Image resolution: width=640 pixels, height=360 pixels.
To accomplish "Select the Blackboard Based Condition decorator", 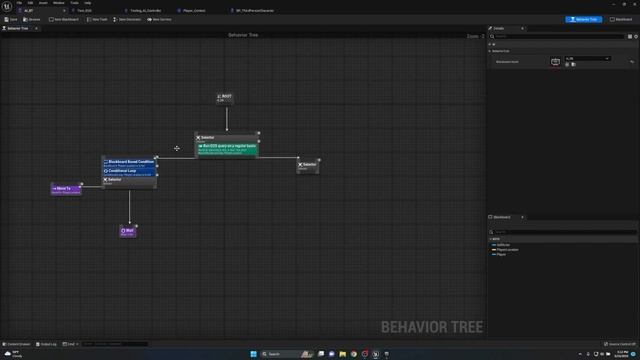I will click(x=129, y=163).
